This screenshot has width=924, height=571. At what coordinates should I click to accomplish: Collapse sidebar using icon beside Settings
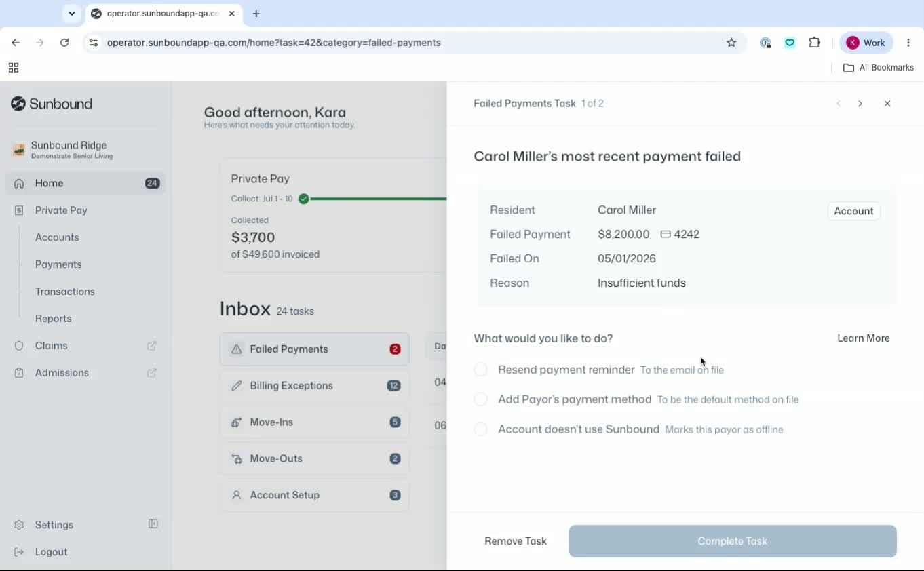pyautogui.click(x=153, y=524)
